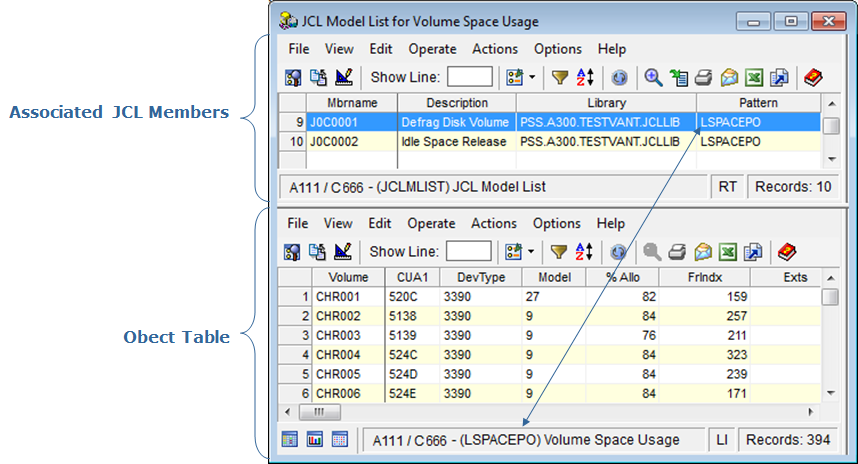Open the Options menu in the lower pane
Screen dimensions: 858x464
[557, 224]
